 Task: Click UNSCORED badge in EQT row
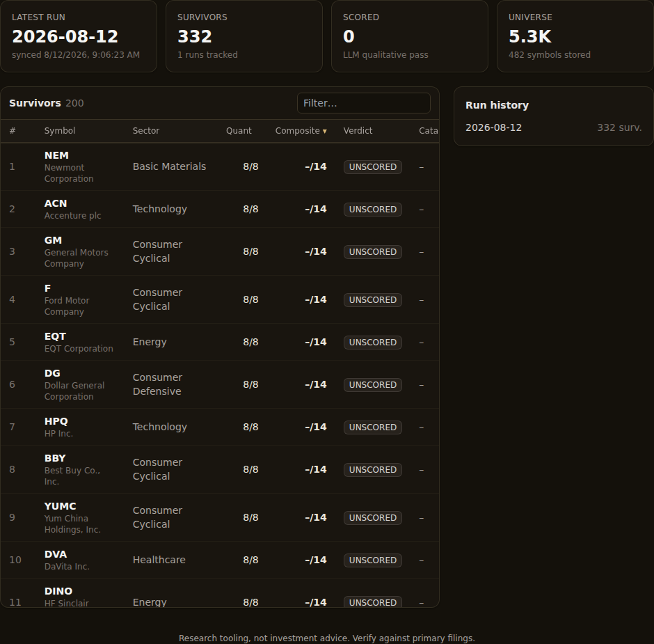click(372, 343)
